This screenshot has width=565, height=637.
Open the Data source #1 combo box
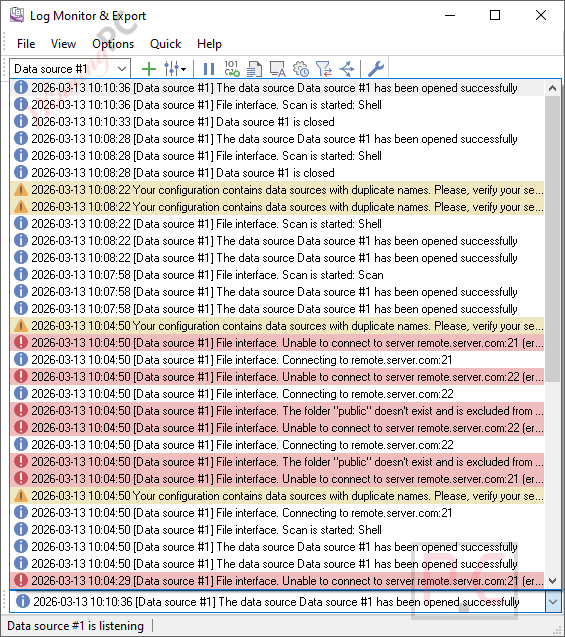[70, 69]
